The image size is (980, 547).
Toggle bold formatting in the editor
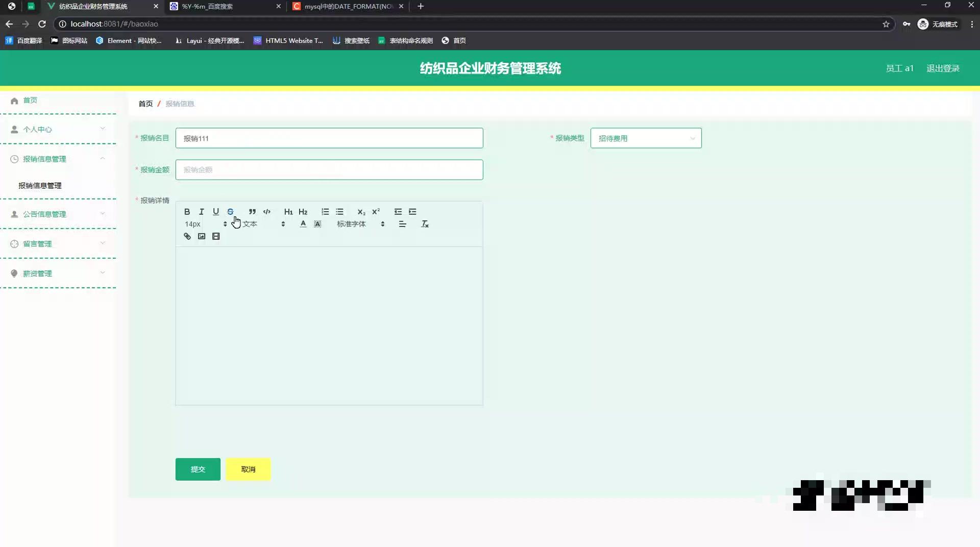[x=187, y=212]
